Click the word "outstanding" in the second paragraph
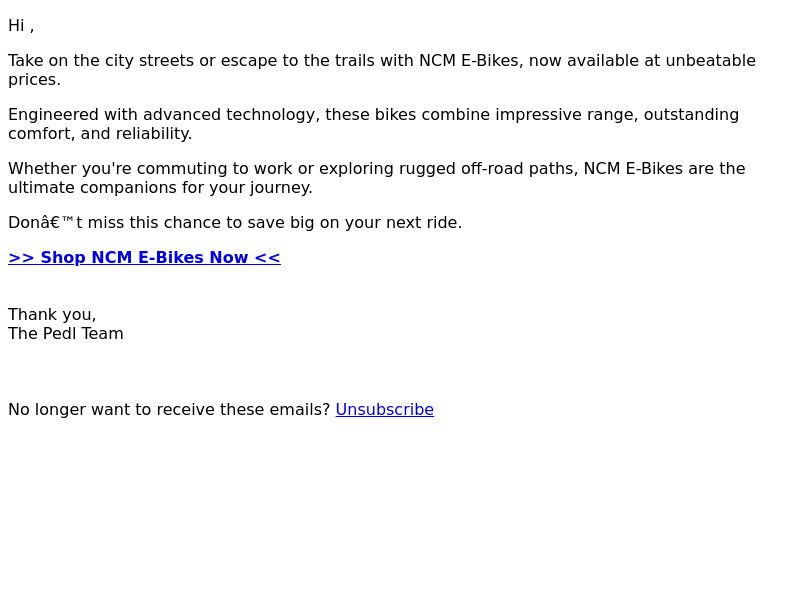Viewport: 800px width, 600px height. [x=691, y=115]
